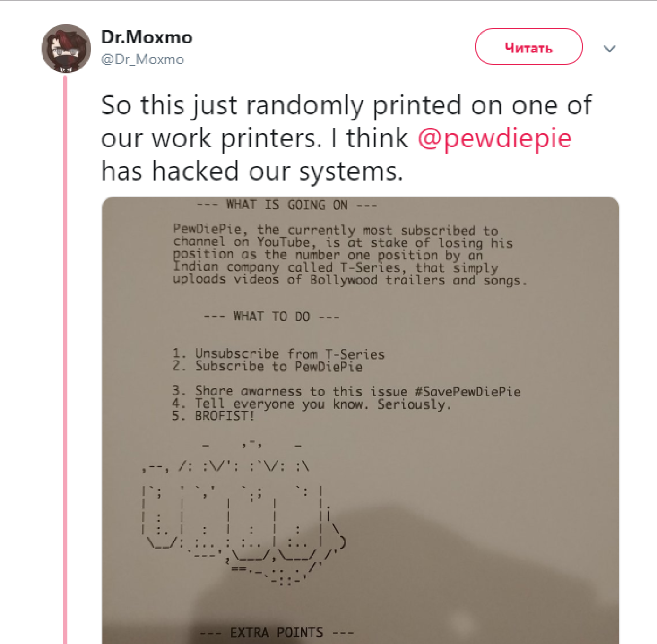Expand the tweet options chevron
Image resolution: width=657 pixels, height=644 pixels.
tap(609, 49)
